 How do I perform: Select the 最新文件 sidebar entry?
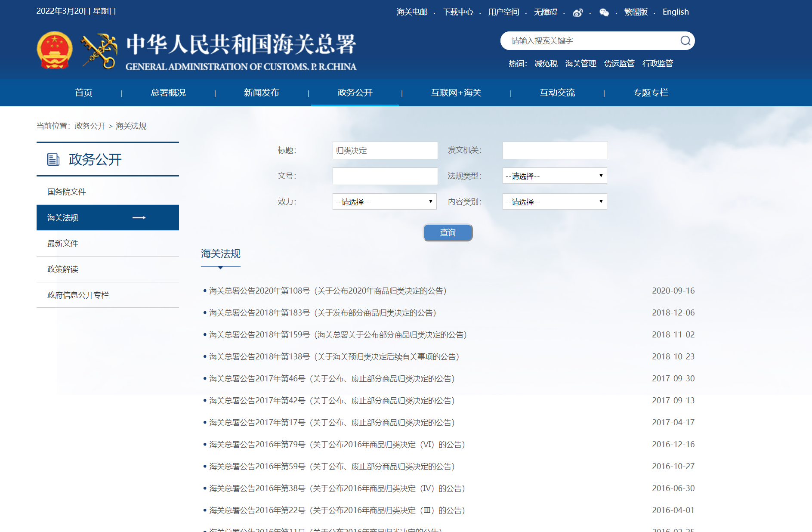coord(62,243)
